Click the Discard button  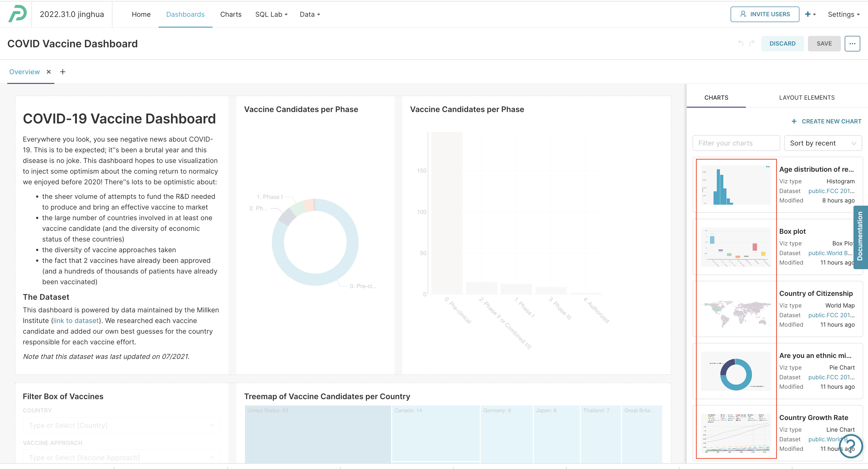pos(782,43)
